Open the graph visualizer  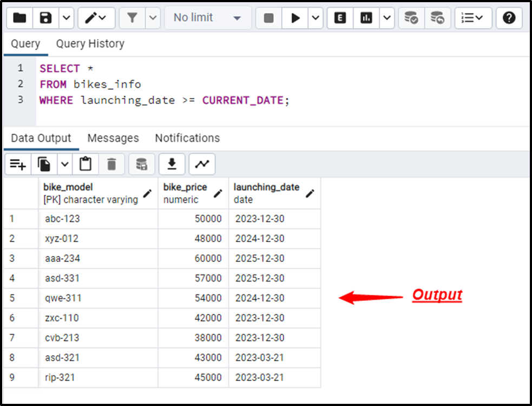click(x=201, y=163)
